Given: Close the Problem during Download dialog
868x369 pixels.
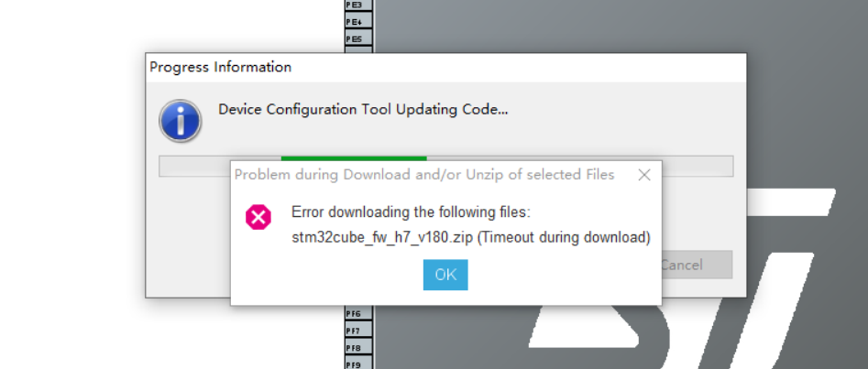Looking at the screenshot, I should click(x=644, y=174).
